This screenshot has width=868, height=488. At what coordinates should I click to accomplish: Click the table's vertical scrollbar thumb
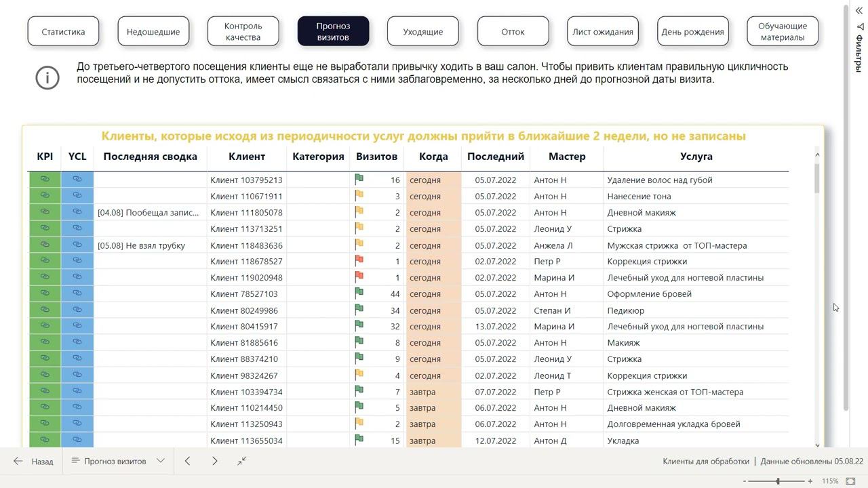(817, 178)
